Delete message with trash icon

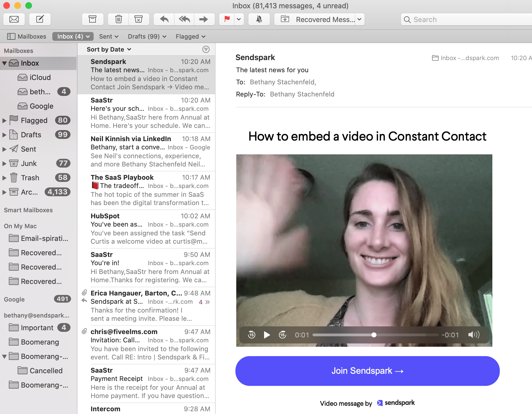click(x=119, y=19)
